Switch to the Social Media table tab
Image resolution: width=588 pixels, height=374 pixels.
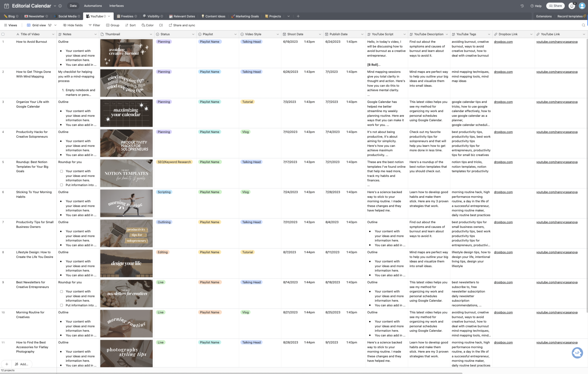click(x=67, y=16)
